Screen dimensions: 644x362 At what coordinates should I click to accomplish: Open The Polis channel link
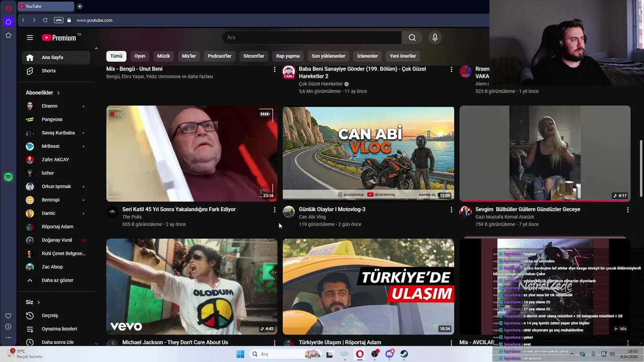(132, 217)
